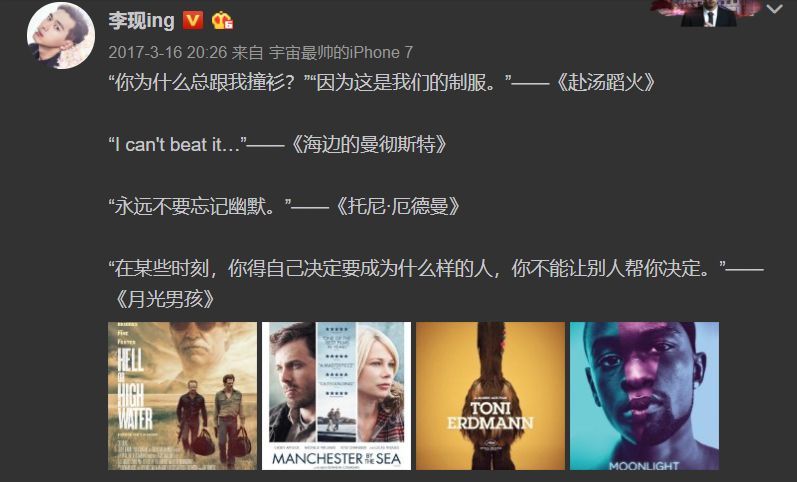Click the 宇宙最帅的iPhone 7 source link
The height and width of the screenshot is (482, 797).
click(x=341, y=52)
